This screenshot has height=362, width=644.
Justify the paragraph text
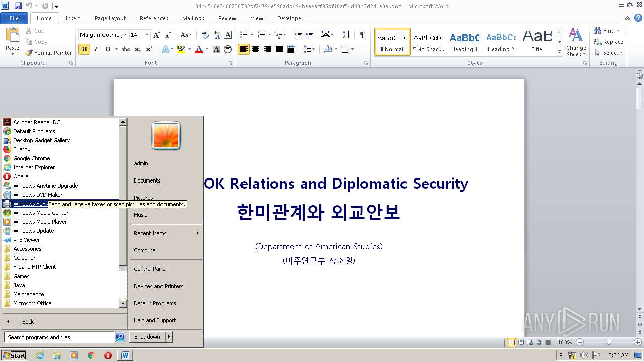point(279,49)
